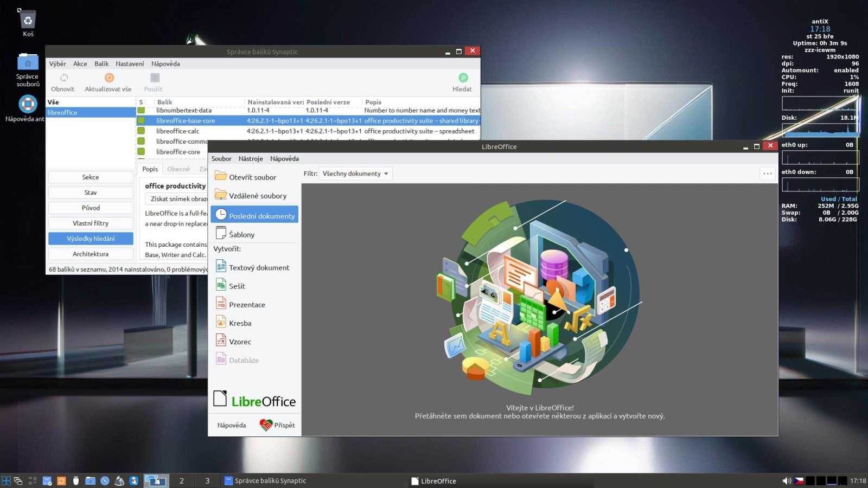This screenshot has width=868, height=488.
Task: Open the Nastavení menu in Synaptic
Action: (130, 63)
